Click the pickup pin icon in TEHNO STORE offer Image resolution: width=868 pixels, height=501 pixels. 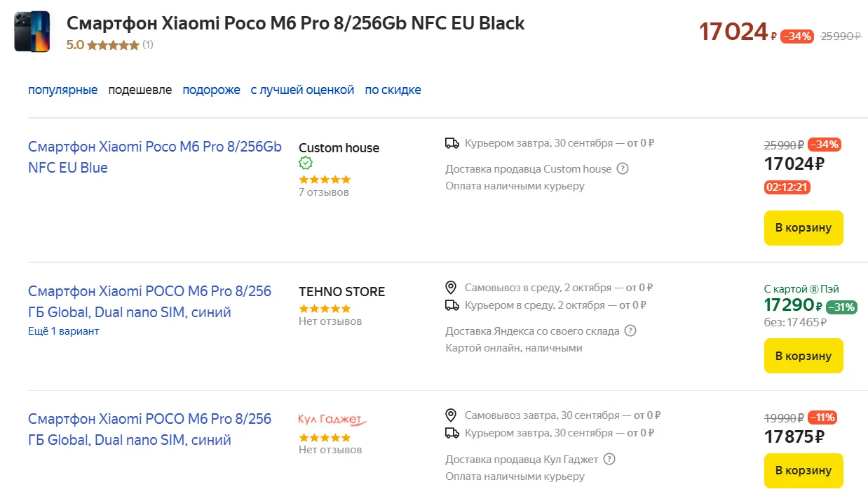click(452, 288)
